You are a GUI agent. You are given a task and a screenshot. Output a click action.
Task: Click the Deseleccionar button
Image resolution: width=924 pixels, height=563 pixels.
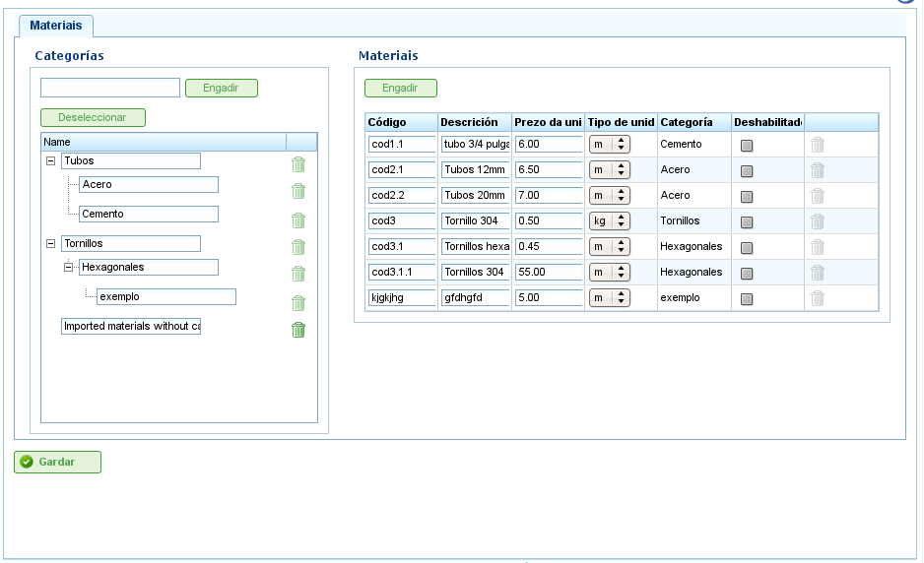pos(93,117)
